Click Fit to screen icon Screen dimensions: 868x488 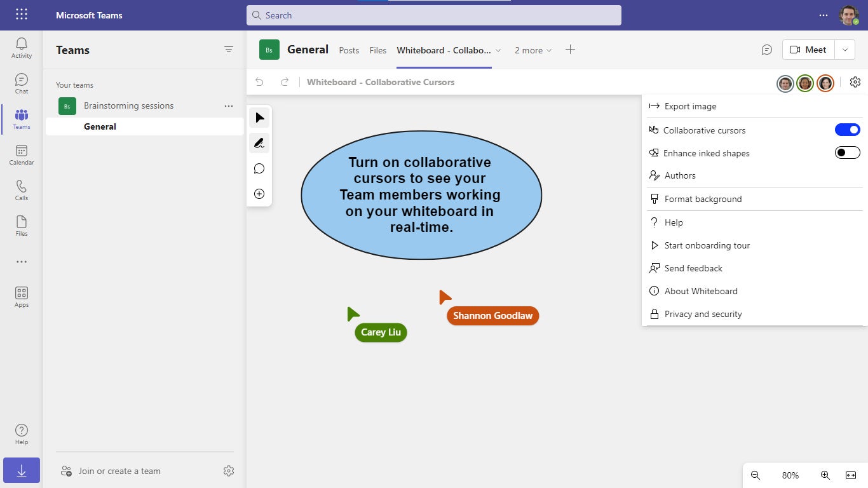[x=851, y=475]
